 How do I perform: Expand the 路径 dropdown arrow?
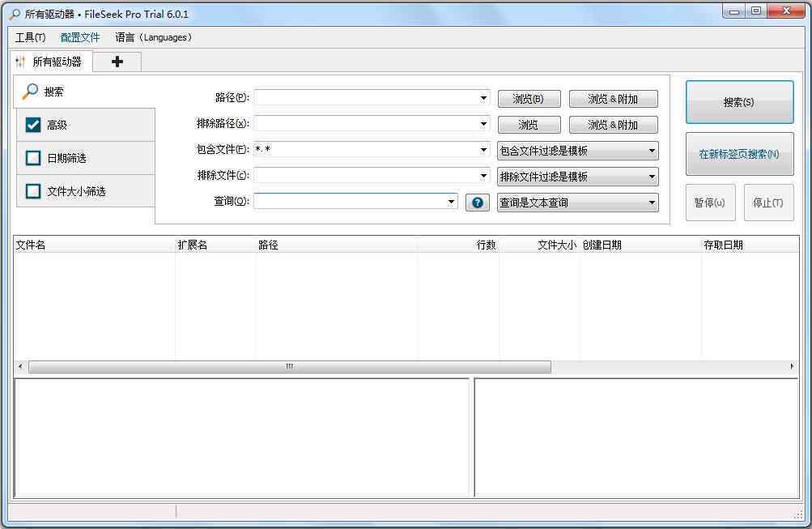click(483, 97)
